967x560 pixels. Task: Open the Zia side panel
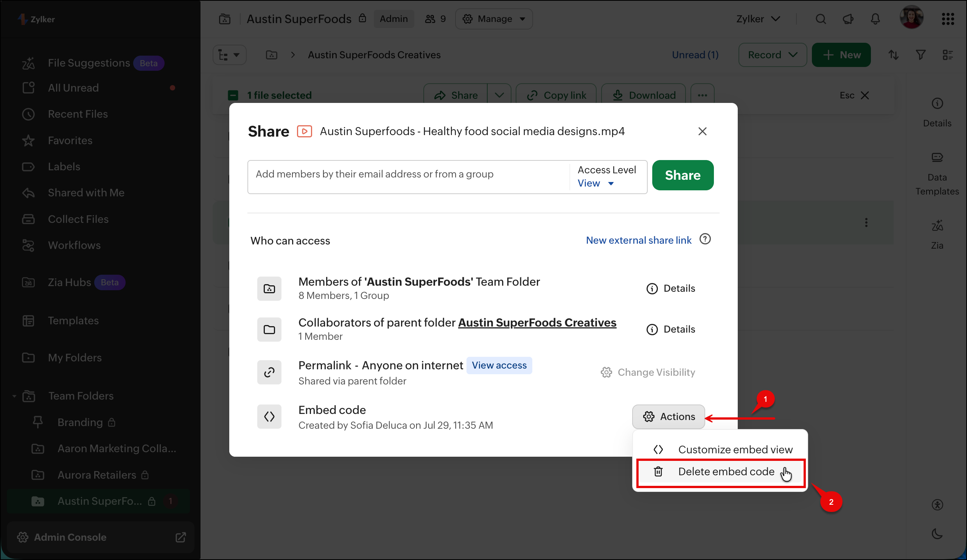coord(937,235)
